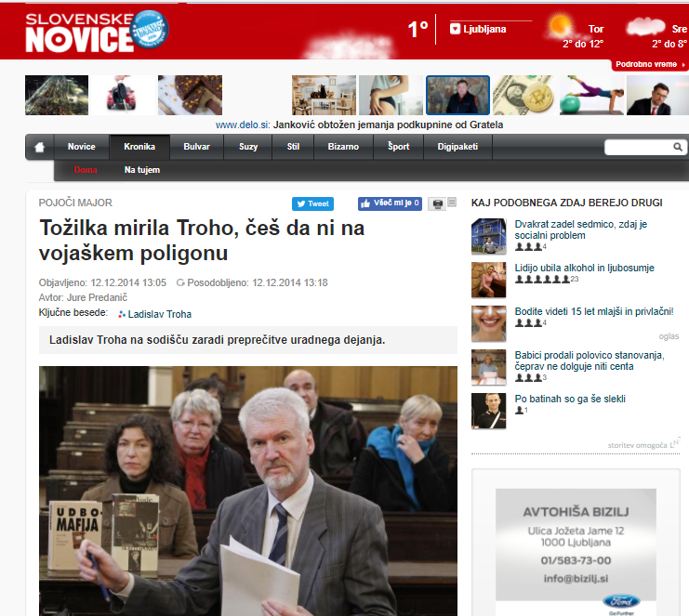The image size is (689, 616).
Task: Go to the home page icon
Action: click(39, 147)
